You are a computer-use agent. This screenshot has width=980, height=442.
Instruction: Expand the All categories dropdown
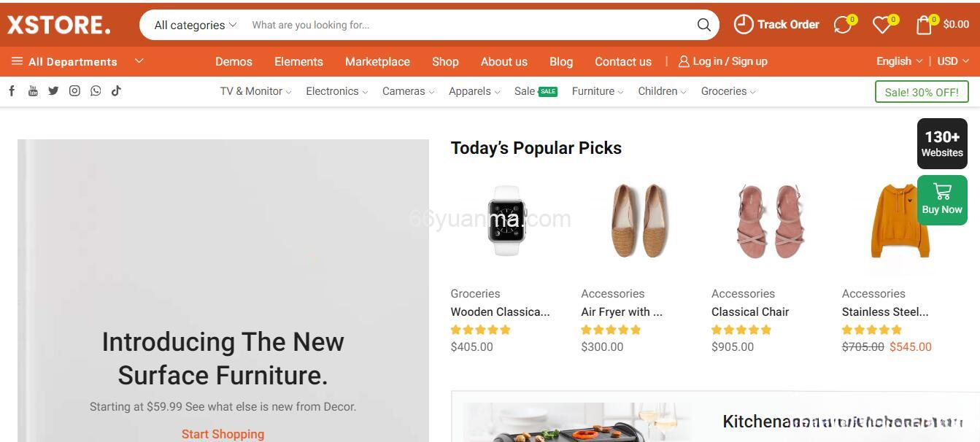195,25
